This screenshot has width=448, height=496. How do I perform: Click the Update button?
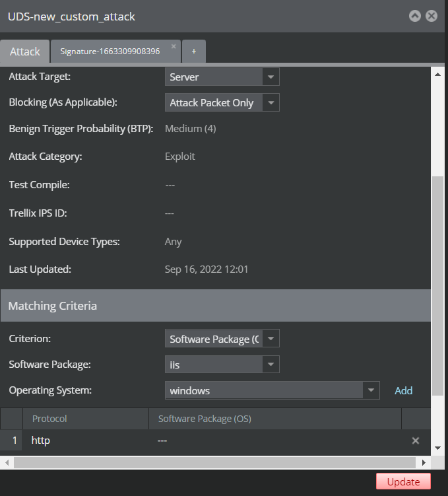coord(403,481)
